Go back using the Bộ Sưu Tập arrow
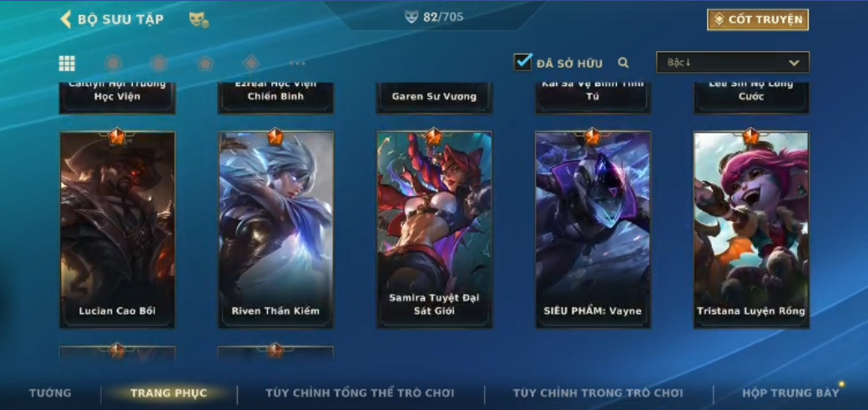The width and height of the screenshot is (868, 410). 66,19
